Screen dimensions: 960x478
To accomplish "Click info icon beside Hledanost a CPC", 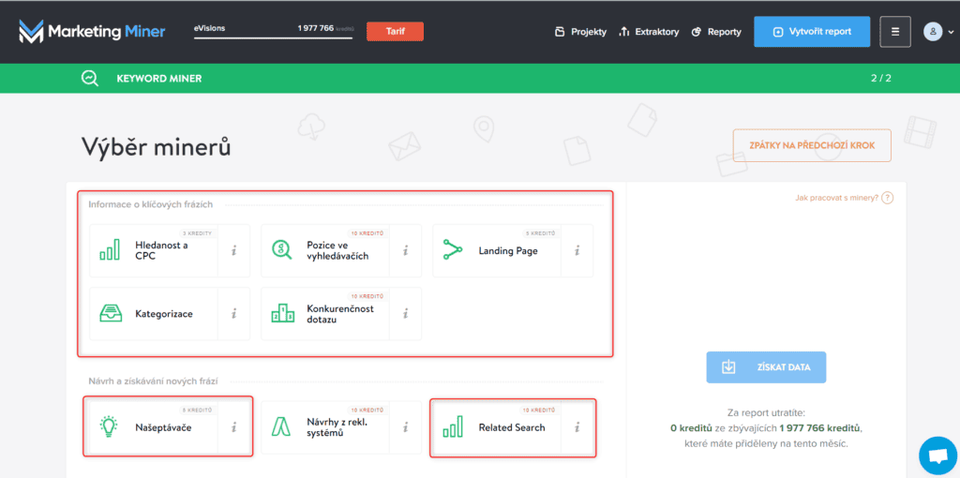I will point(234,251).
